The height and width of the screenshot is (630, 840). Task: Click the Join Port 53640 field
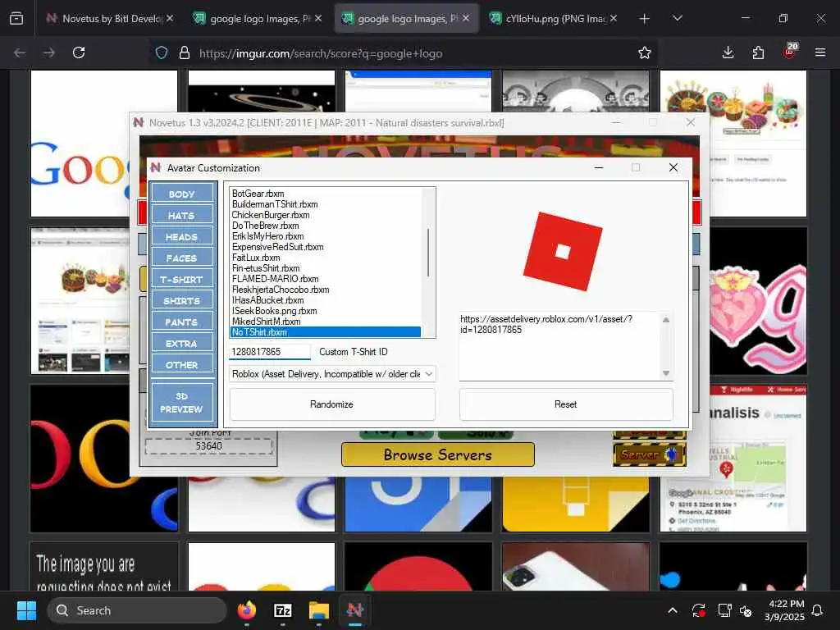pyautogui.click(x=208, y=446)
